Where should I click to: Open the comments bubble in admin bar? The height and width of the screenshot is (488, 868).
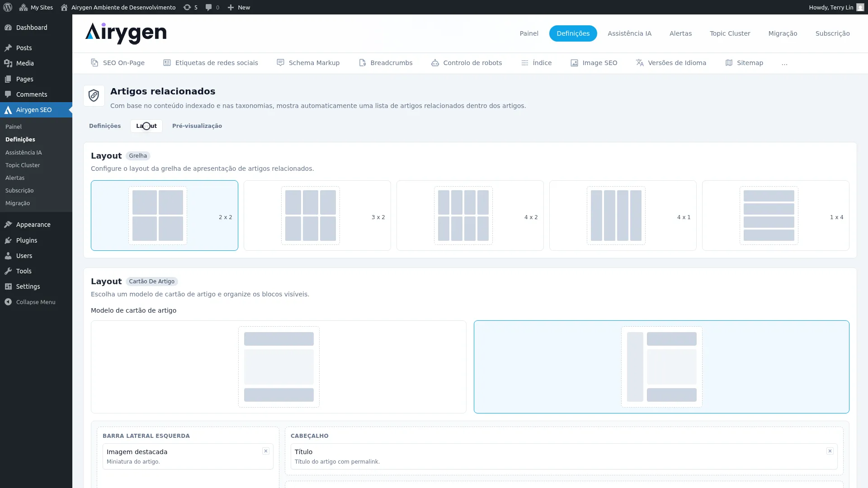[212, 7]
